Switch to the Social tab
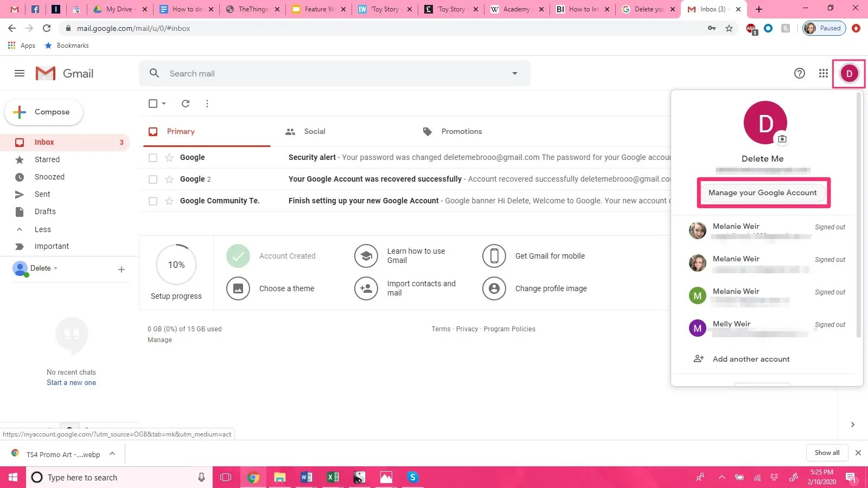868x488 pixels. (x=305, y=131)
